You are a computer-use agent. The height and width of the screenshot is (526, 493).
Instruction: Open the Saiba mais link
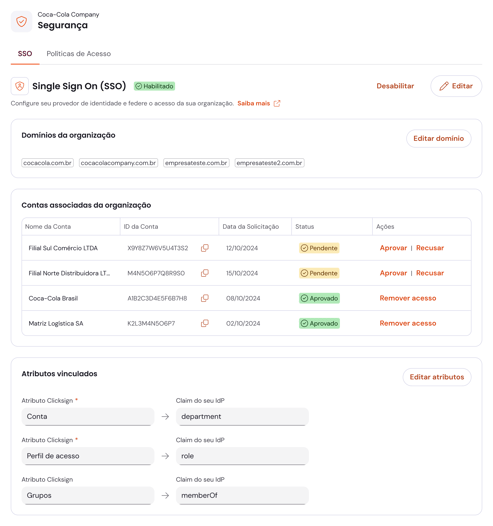(x=254, y=104)
